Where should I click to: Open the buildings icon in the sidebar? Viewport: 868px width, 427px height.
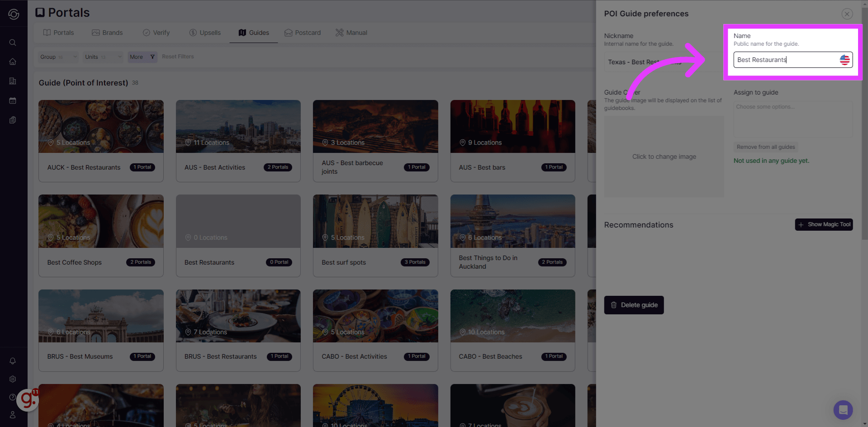pyautogui.click(x=12, y=81)
